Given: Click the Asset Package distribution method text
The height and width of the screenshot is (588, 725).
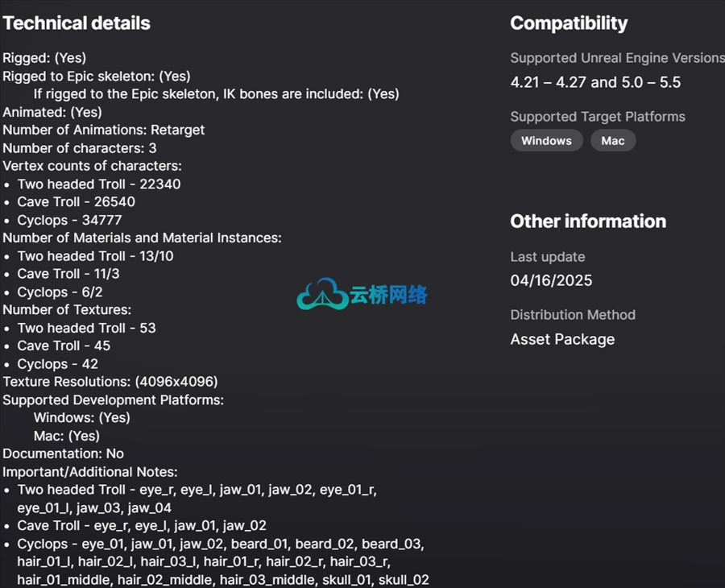Looking at the screenshot, I should (x=562, y=339).
